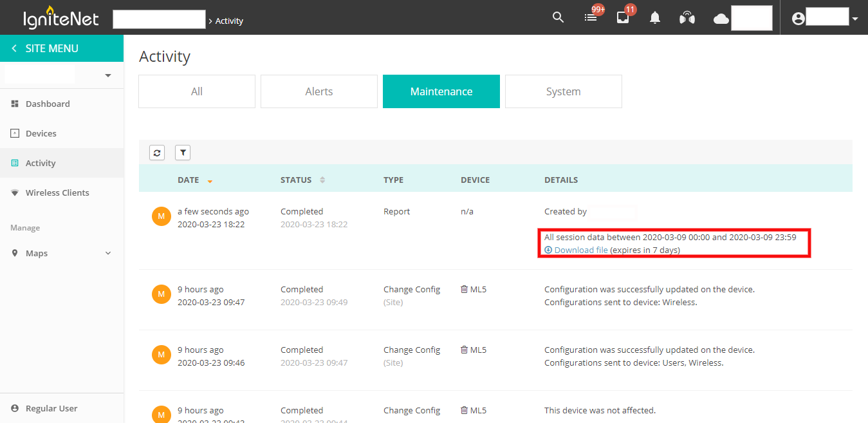
Task: Open the search magnifier icon
Action: pos(558,18)
